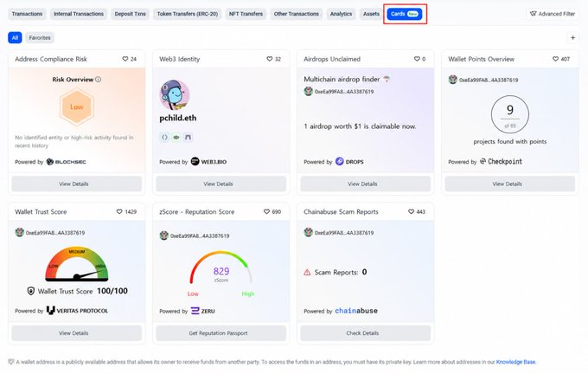Click the Low risk hexagon badge
Screen dimensions: 588x374
77,106
